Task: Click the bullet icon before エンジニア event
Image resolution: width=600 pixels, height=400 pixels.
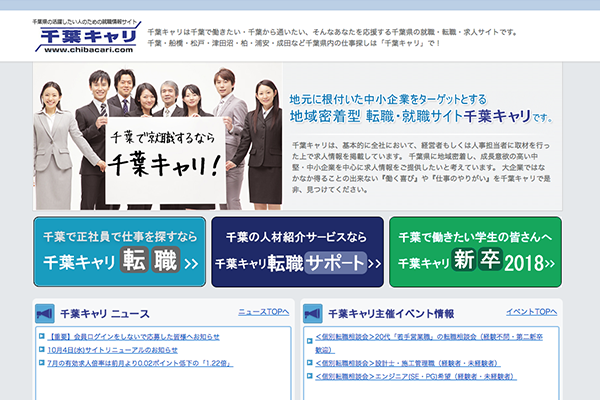Action: [x=310, y=376]
